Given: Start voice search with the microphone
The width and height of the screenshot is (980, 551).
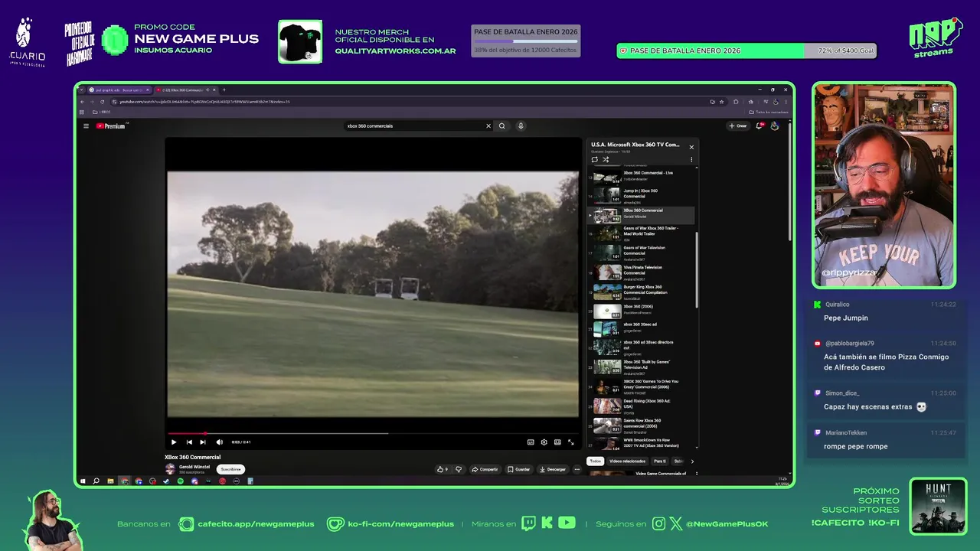Looking at the screenshot, I should click(x=521, y=126).
